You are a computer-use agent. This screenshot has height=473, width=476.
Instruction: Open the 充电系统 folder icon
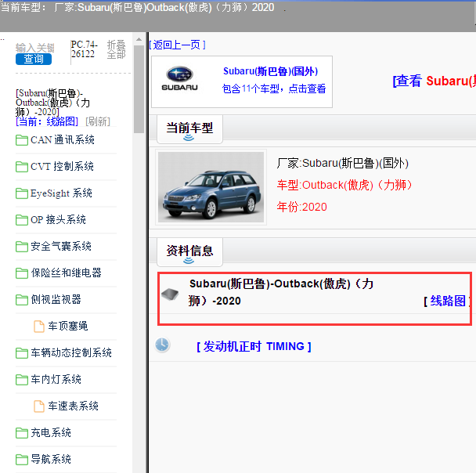coord(22,433)
